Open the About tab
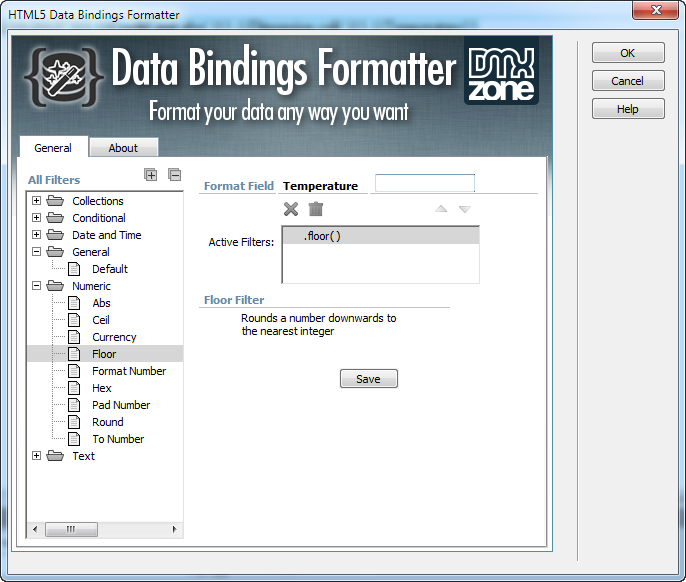 pyautogui.click(x=123, y=148)
